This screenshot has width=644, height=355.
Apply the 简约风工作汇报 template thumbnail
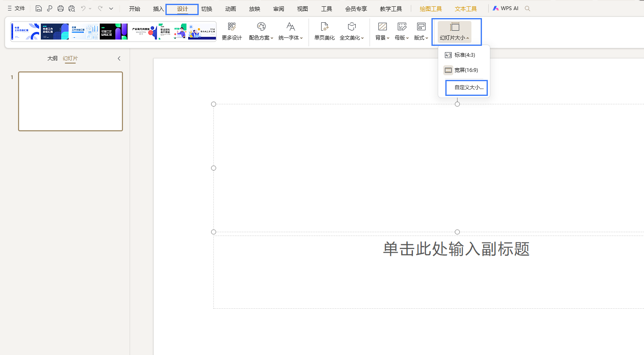(202, 32)
